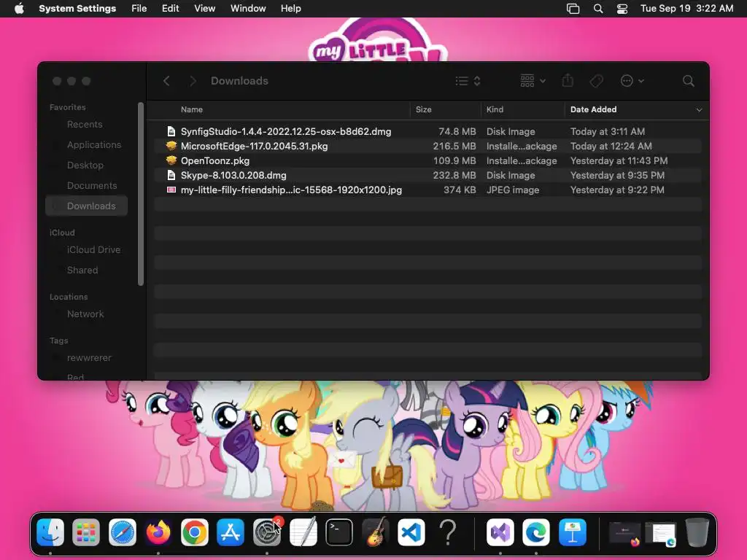The width and height of the screenshot is (747, 560).
Task: Open purple Visual Studio dock icon
Action: pyautogui.click(x=500, y=532)
